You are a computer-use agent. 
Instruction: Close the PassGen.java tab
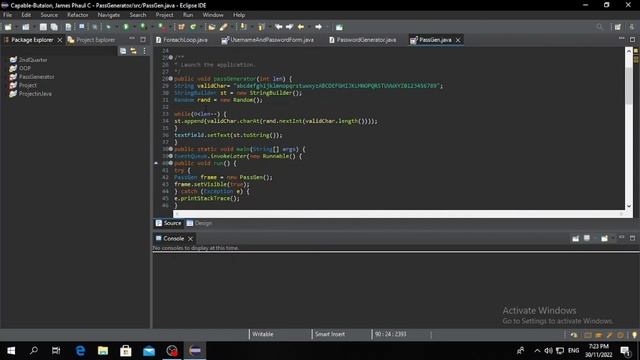pyautogui.click(x=458, y=40)
